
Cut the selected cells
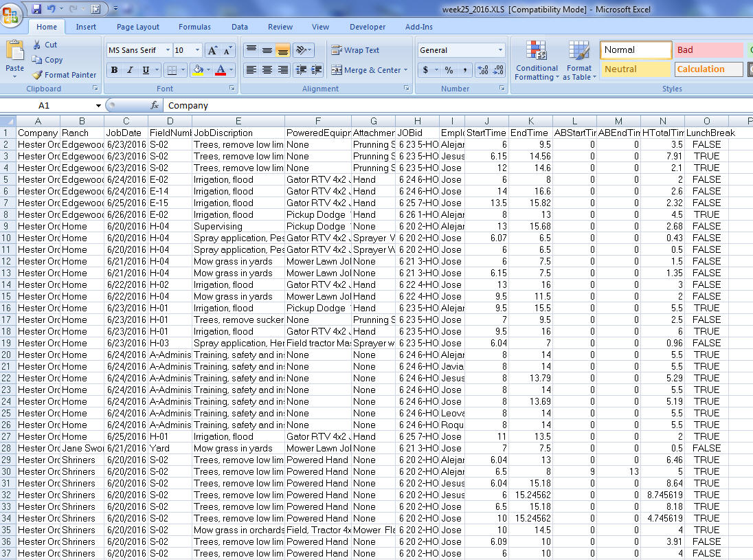click(x=45, y=45)
